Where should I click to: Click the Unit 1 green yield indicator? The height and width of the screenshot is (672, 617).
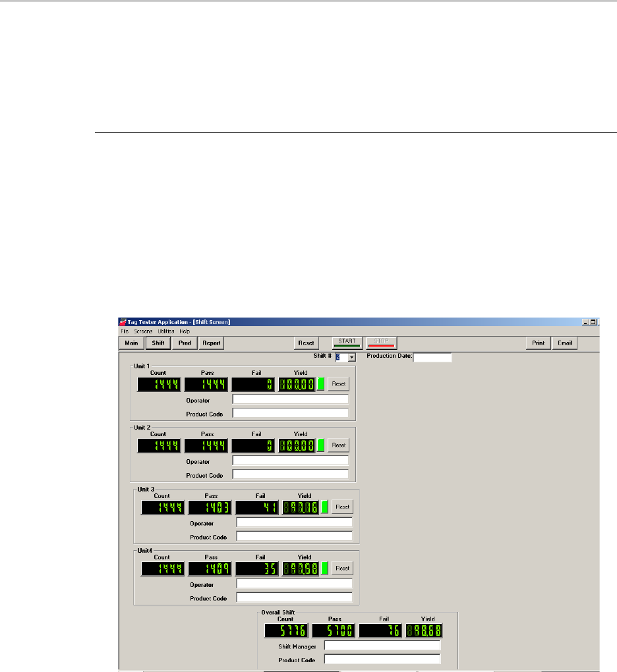click(x=321, y=384)
